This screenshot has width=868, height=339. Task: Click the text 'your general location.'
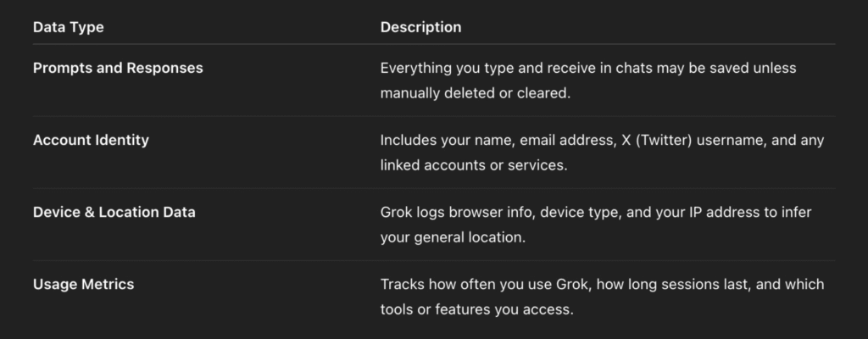coord(453,237)
